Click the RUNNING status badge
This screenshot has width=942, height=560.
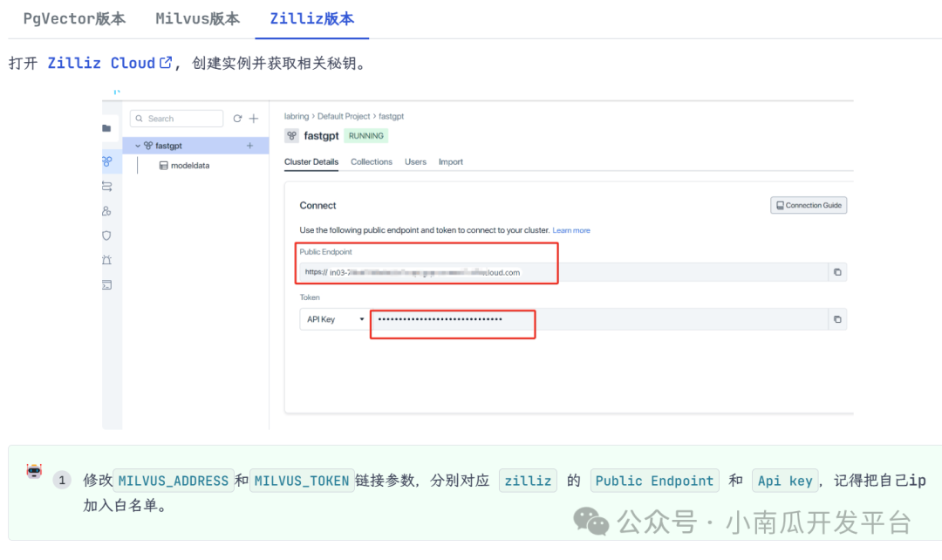(365, 136)
